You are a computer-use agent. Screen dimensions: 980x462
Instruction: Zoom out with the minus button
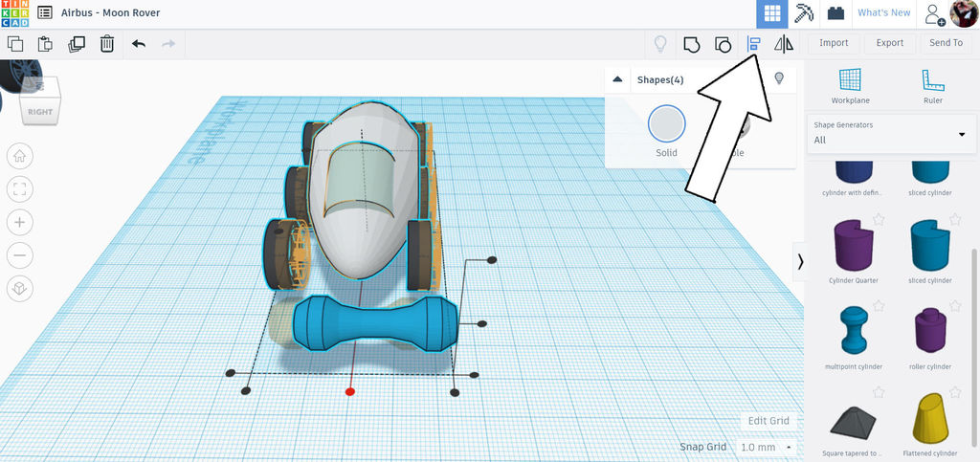19,255
